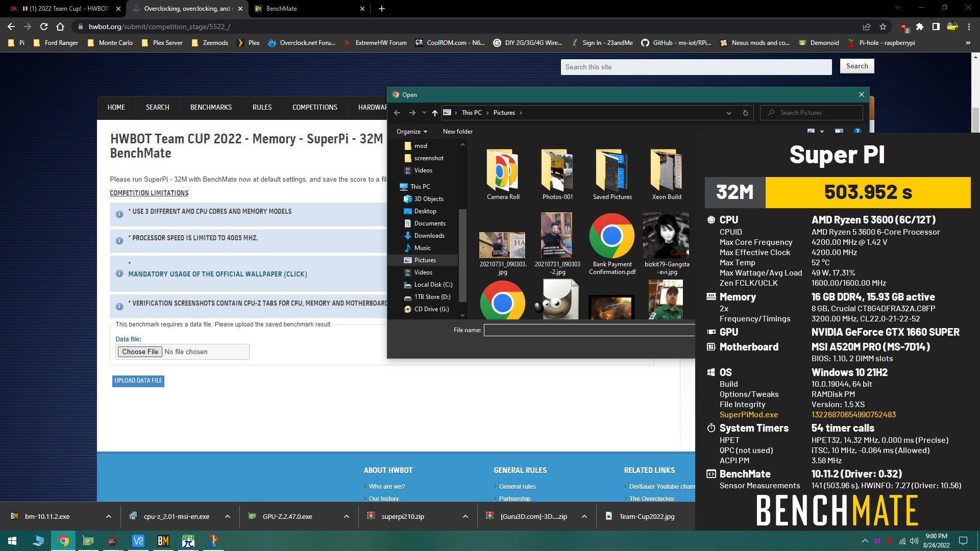Open the notifications center icon

click(x=963, y=541)
